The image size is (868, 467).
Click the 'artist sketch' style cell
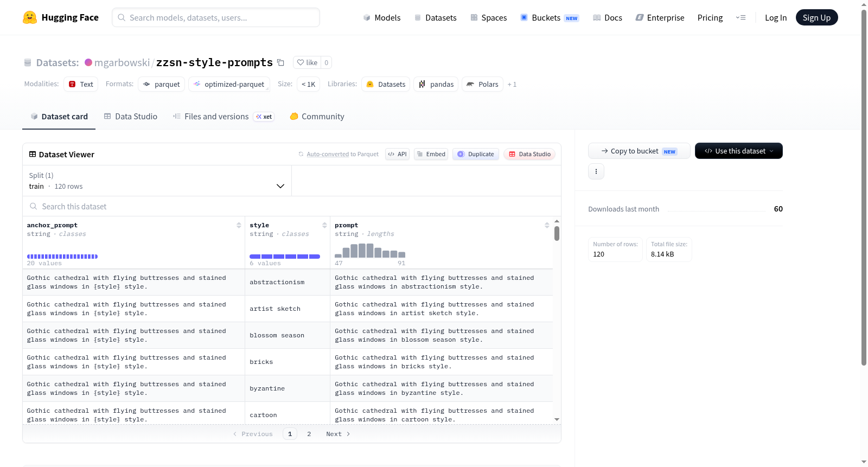(288, 309)
